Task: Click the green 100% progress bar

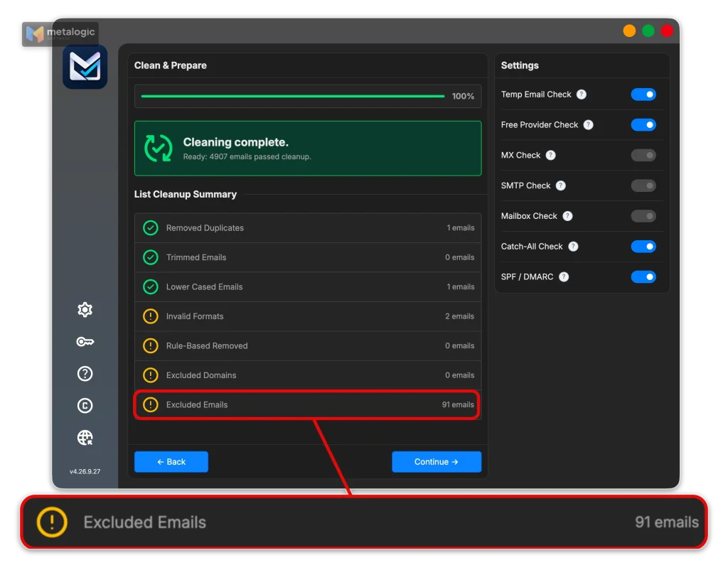Action: (x=292, y=97)
